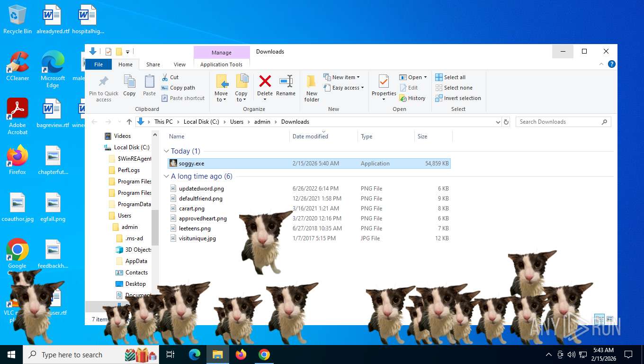This screenshot has height=364, width=644.
Task: Click Local Disk (C:) in the breadcrumb
Action: (x=201, y=122)
